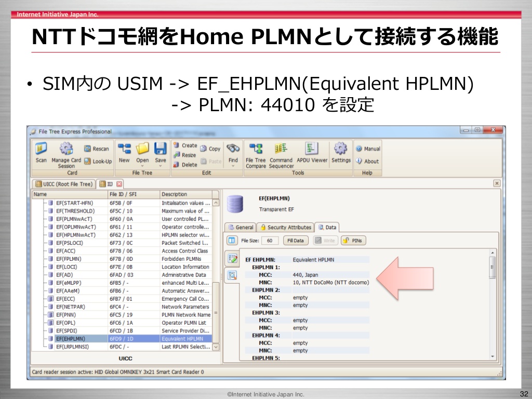Click the edit data view icon

(x=232, y=259)
